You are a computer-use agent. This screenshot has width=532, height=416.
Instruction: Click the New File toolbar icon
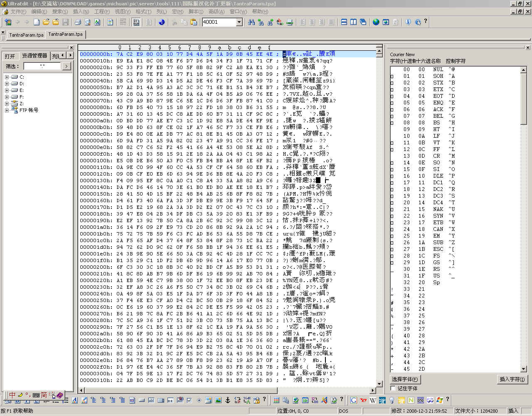(x=37, y=22)
